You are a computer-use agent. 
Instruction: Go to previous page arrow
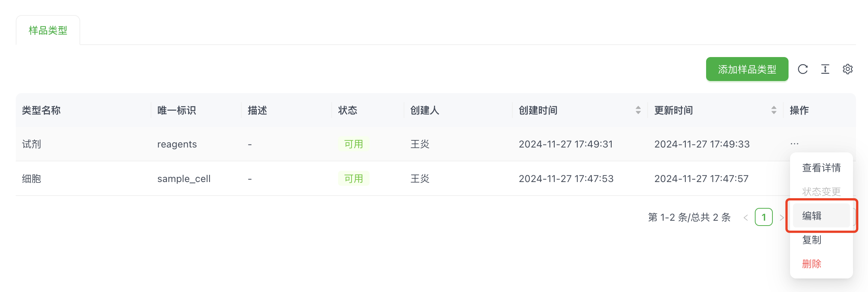745,217
